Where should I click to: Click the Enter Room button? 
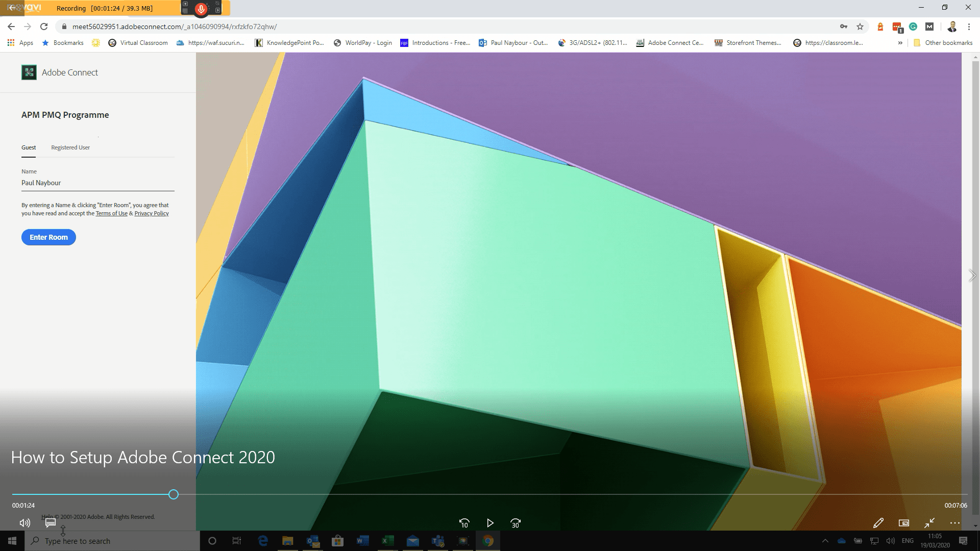pos(48,237)
